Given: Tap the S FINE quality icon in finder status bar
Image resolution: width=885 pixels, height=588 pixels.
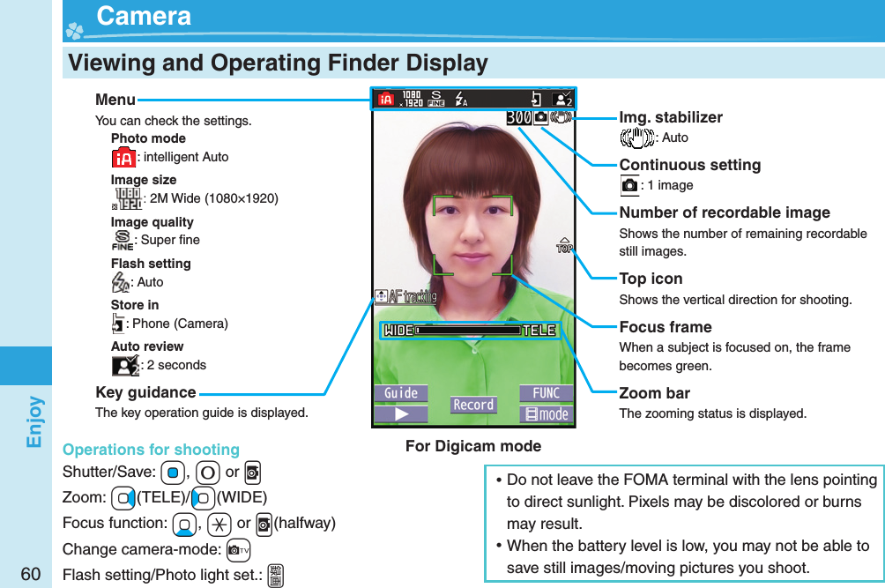Looking at the screenshot, I should tap(436, 99).
